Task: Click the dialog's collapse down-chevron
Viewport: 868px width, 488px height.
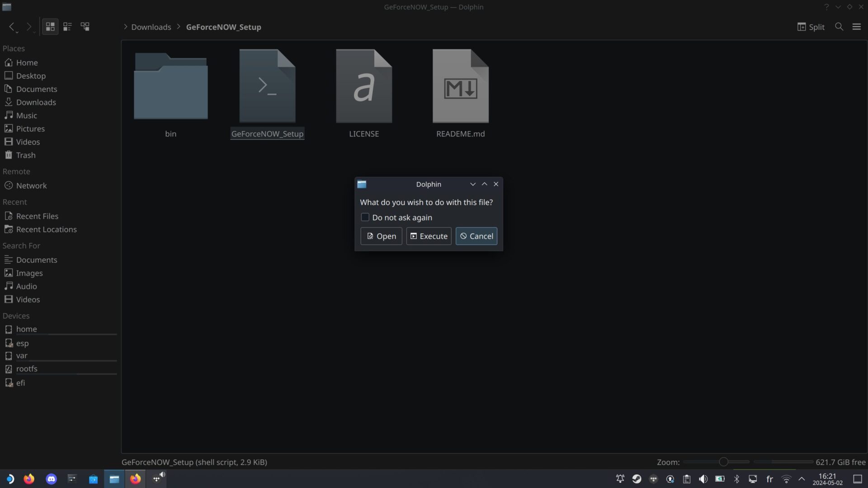Action: 472,184
